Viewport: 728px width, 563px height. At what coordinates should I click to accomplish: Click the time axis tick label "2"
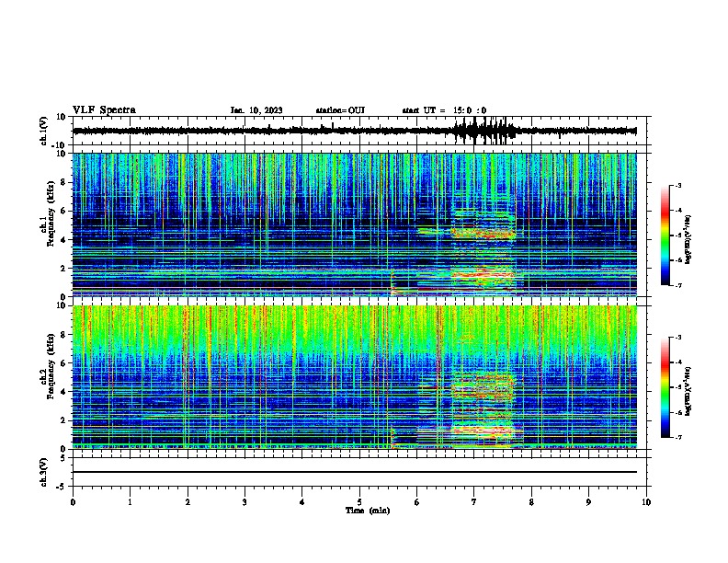pyautogui.click(x=188, y=502)
